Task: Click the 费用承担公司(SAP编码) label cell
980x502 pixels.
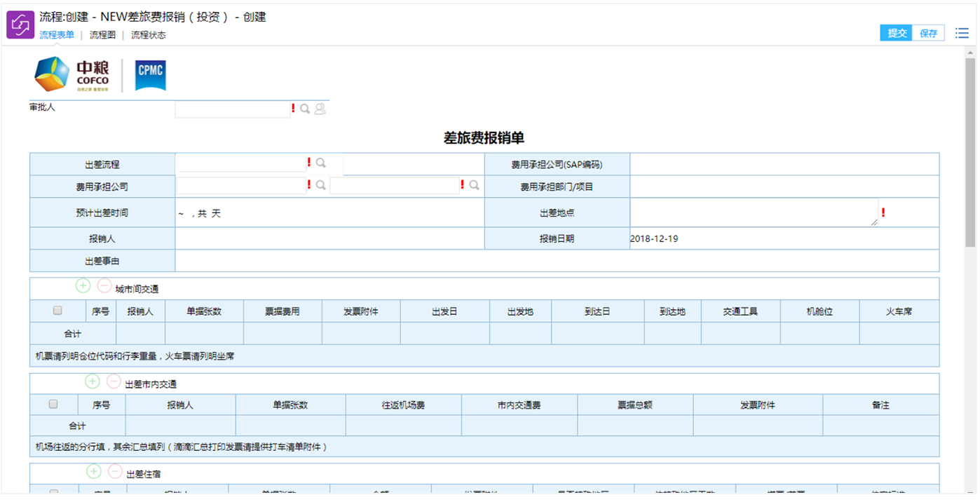Action: pyautogui.click(x=557, y=165)
